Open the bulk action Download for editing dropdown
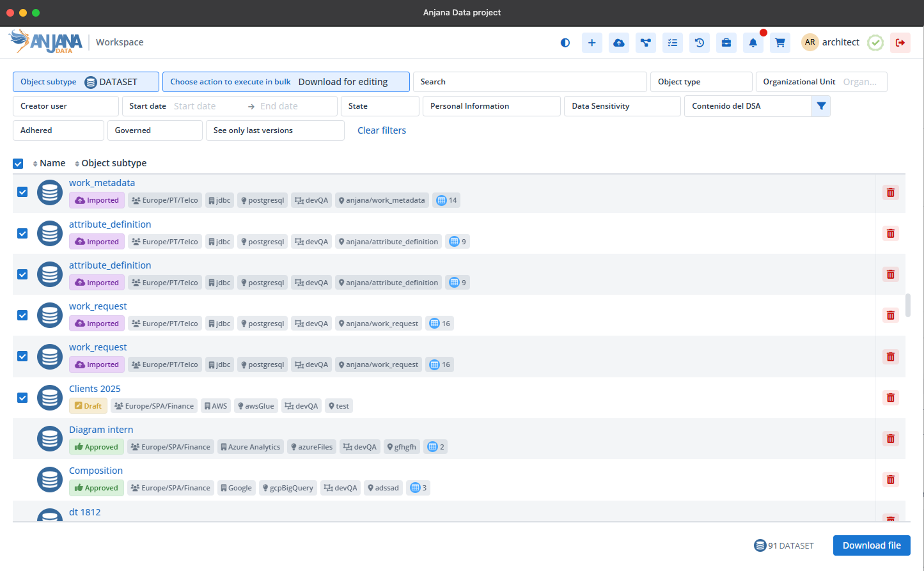924x571 pixels. [x=286, y=82]
